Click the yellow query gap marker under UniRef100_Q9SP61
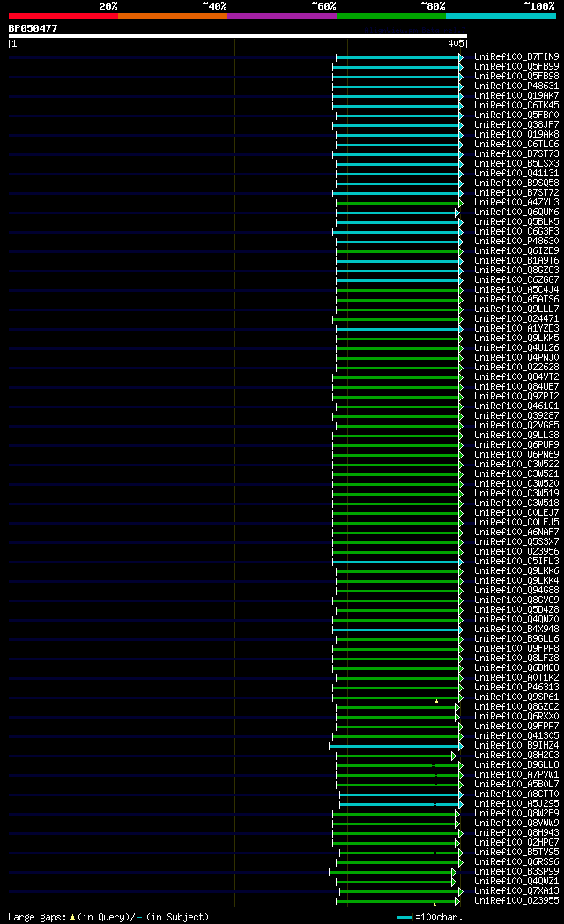The width and height of the screenshot is (564, 924). point(436,701)
